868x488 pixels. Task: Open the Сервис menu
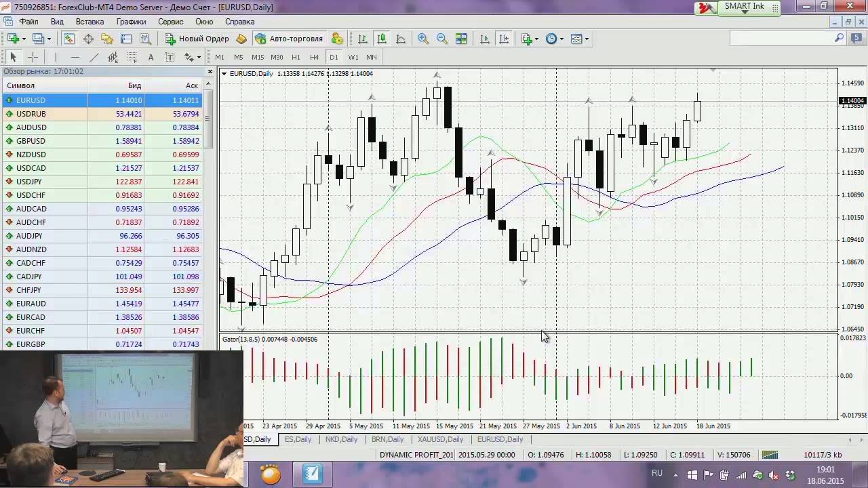click(170, 22)
